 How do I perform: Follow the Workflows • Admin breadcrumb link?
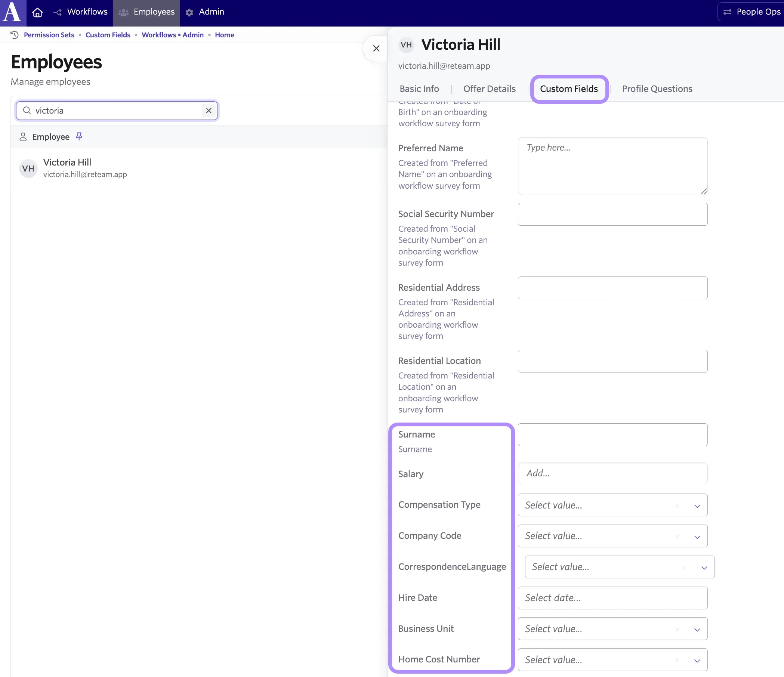[173, 35]
